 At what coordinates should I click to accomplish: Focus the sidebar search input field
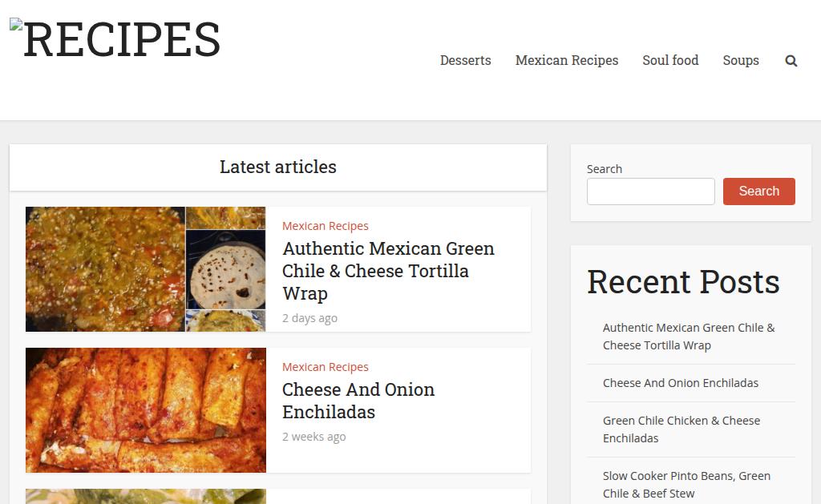point(651,192)
